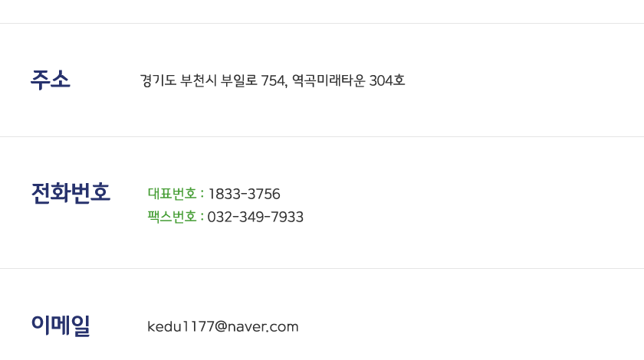This screenshot has height=360, width=644.
Task: Click the last digits 7933 of fax number
Action: click(287, 218)
